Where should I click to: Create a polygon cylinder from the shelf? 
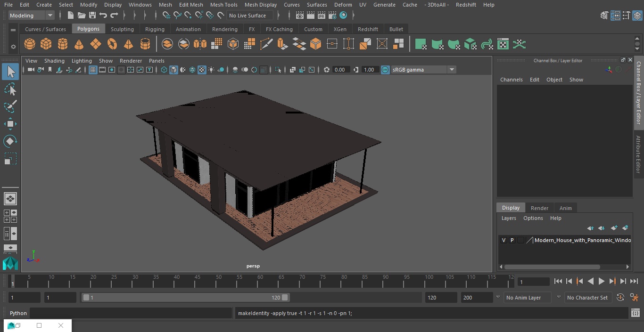tap(63, 44)
